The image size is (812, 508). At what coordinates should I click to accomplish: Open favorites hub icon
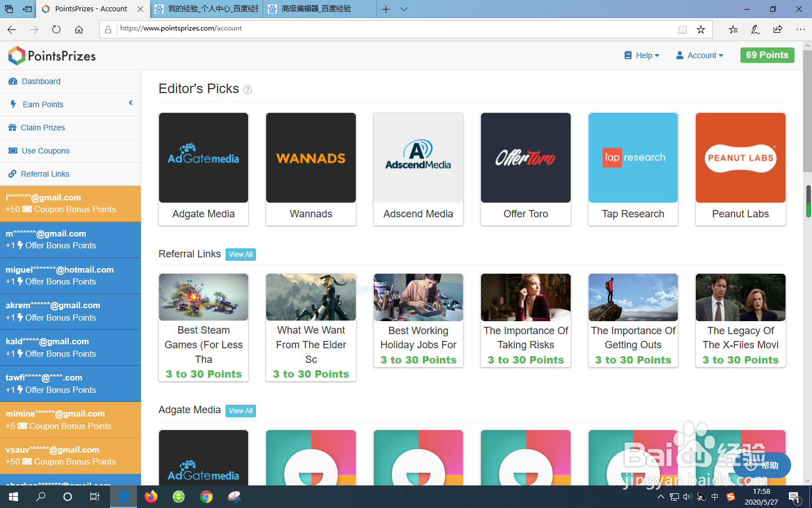pyautogui.click(x=733, y=29)
